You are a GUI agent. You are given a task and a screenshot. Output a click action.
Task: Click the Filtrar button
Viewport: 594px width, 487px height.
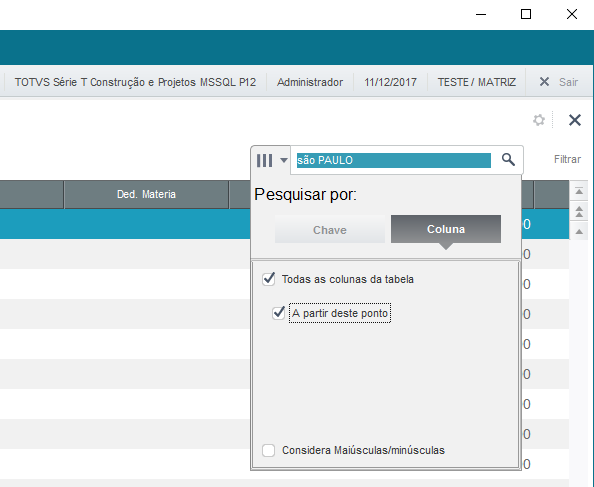point(567,159)
